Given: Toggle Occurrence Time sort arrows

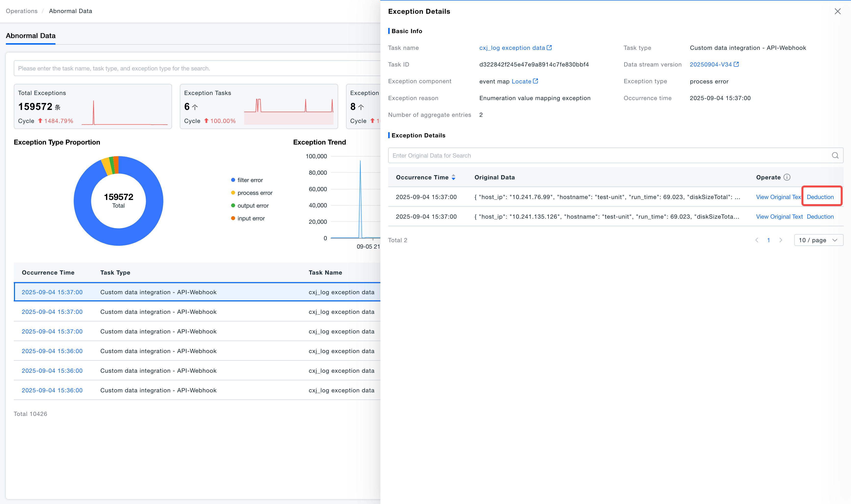Looking at the screenshot, I should click(453, 177).
